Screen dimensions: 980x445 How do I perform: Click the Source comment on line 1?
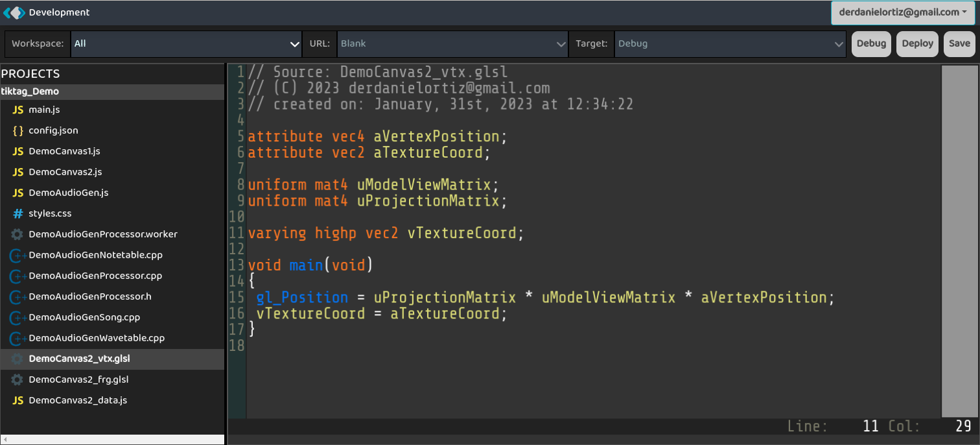coord(378,73)
